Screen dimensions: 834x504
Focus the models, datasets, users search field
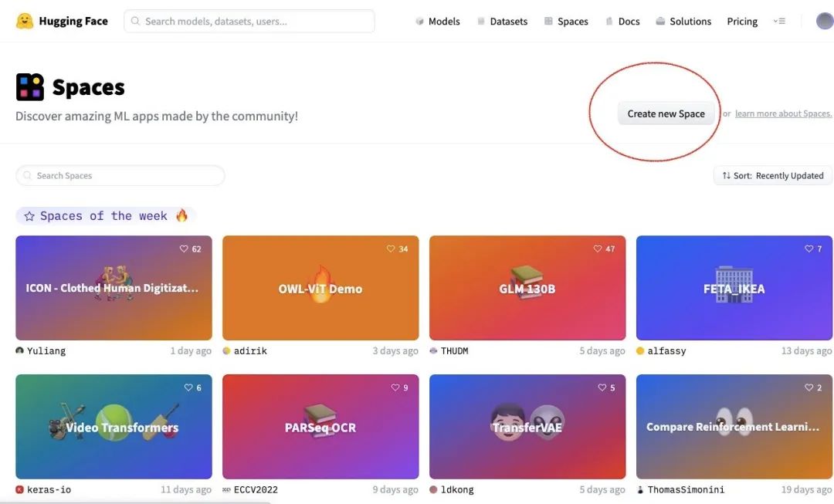[x=249, y=22]
